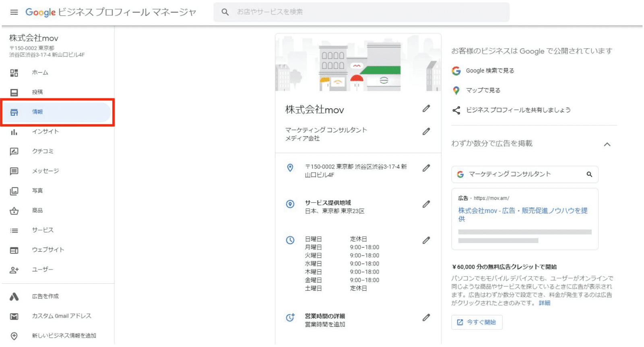
Task: Click the Google G search icon
Action: point(456,71)
